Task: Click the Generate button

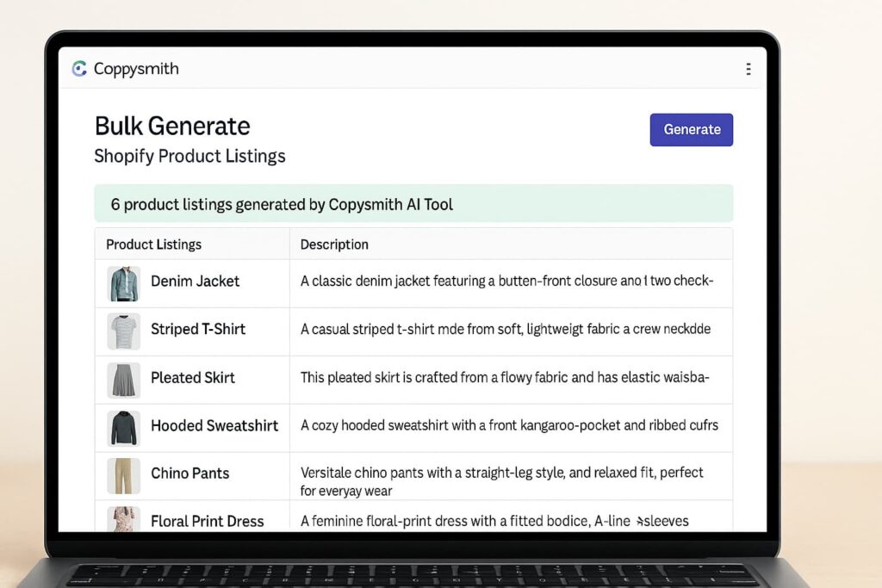Action: point(692,130)
